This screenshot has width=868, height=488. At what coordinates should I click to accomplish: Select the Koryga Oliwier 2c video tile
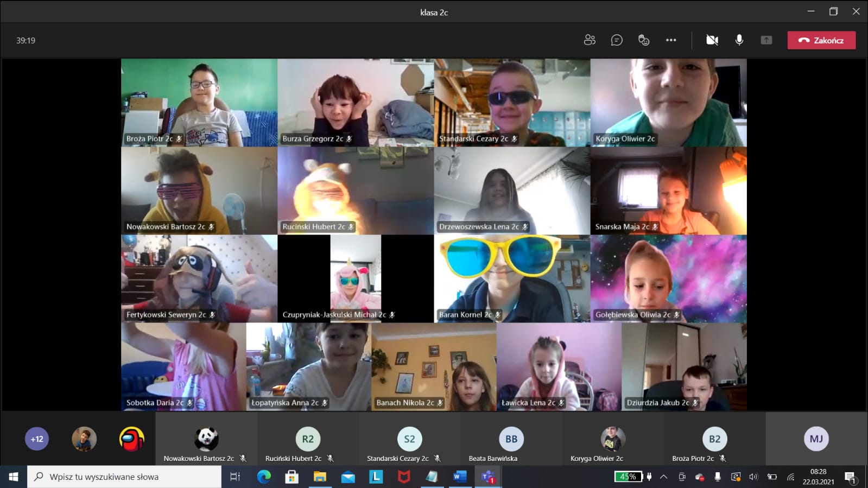(668, 103)
